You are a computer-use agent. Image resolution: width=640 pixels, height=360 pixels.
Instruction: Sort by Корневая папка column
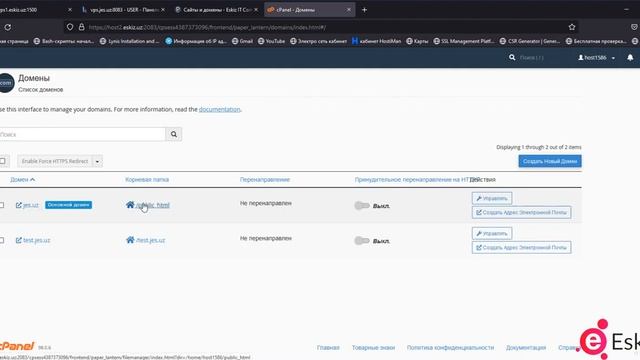tap(147, 180)
